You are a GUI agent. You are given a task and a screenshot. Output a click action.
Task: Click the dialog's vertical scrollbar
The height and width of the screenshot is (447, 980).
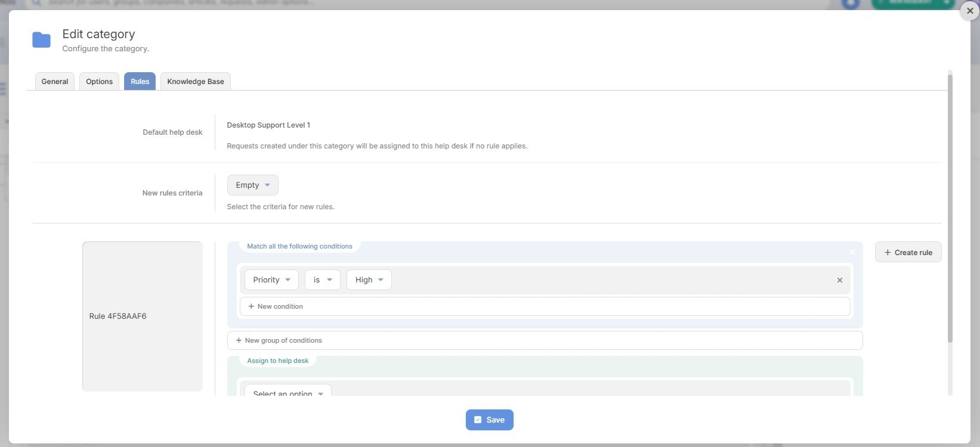tap(950, 209)
